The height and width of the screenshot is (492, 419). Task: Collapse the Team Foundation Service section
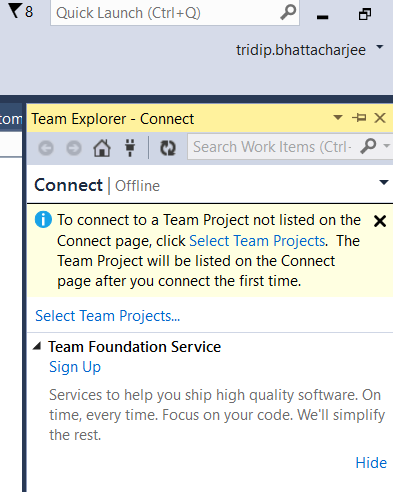[x=37, y=346]
